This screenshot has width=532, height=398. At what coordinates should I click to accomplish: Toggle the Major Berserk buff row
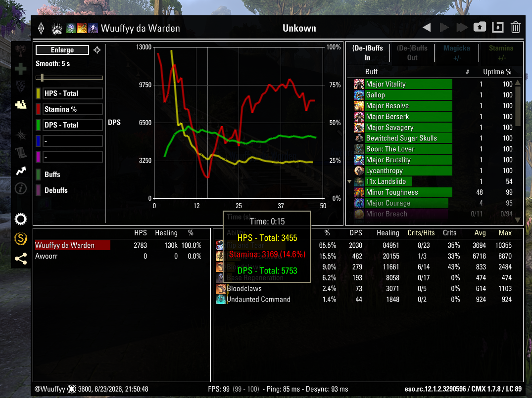433,117
